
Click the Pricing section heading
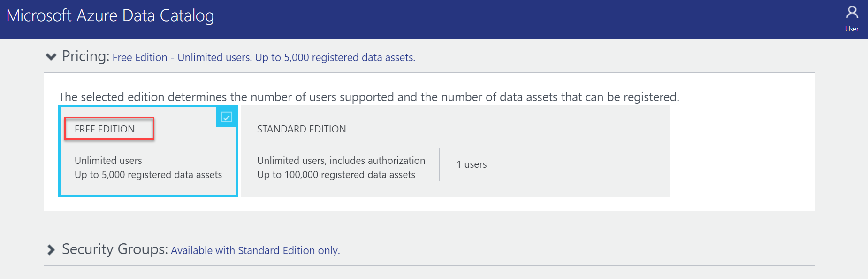click(x=85, y=56)
